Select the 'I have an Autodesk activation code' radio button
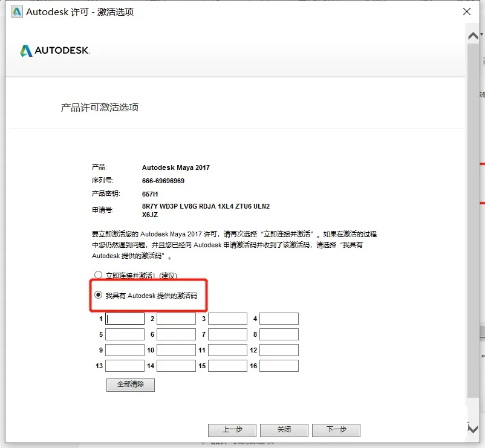This screenshot has width=485, height=448. coord(99,295)
